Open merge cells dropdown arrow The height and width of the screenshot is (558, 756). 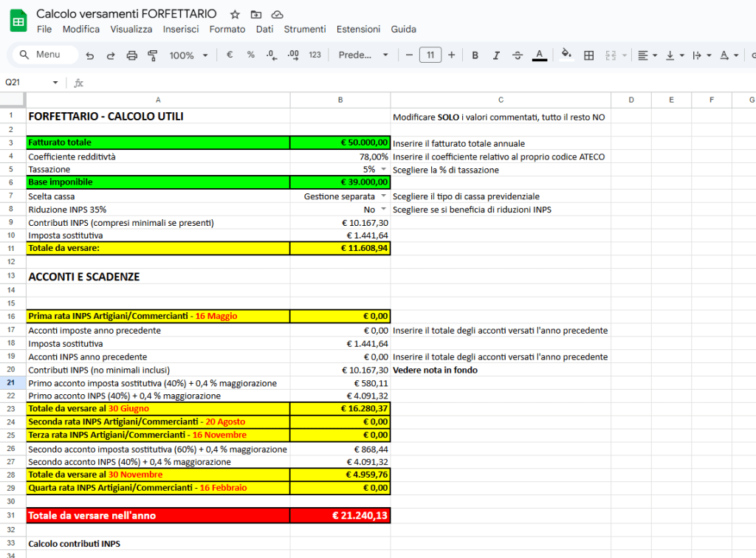[625, 55]
